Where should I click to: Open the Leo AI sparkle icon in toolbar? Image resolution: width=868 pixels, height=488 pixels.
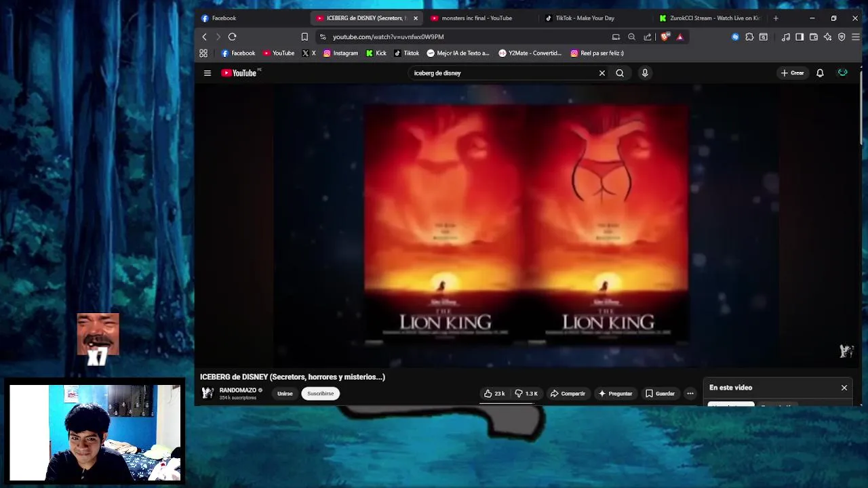pos(827,37)
